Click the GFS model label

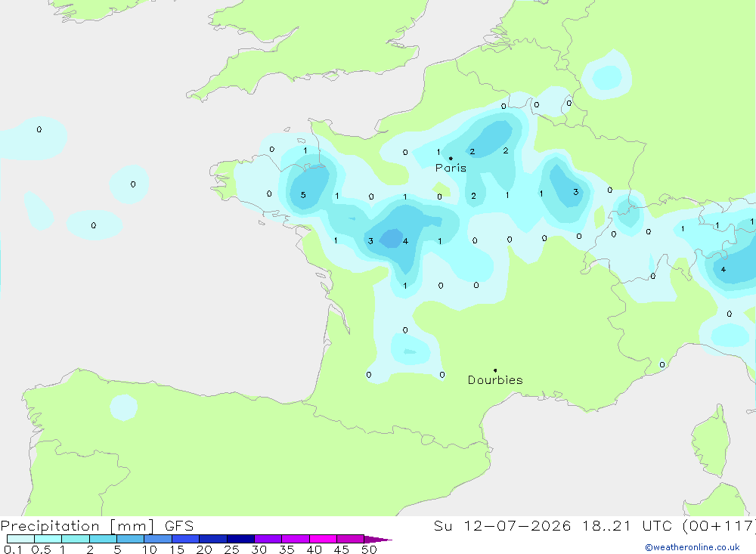(179, 526)
